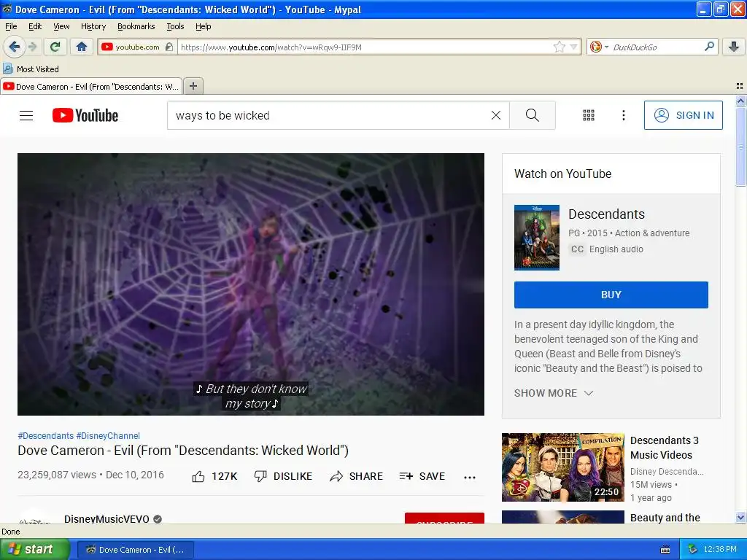The height and width of the screenshot is (560, 747).
Task: Like the video with thumbs up icon
Action: coord(198,476)
